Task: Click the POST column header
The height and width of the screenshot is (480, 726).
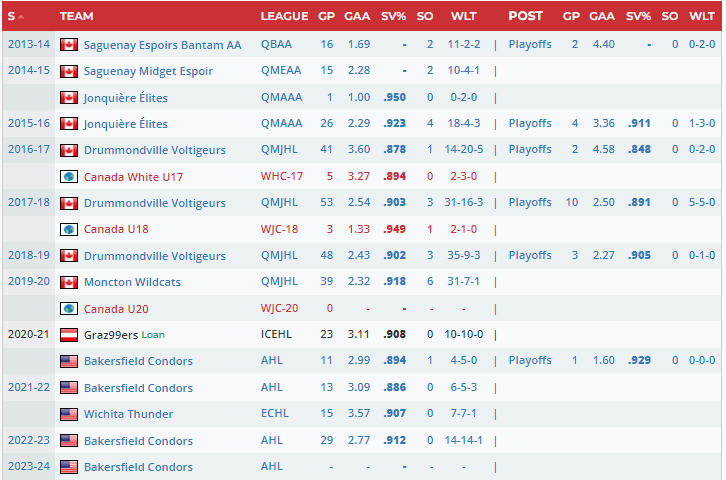Action: 525,16
